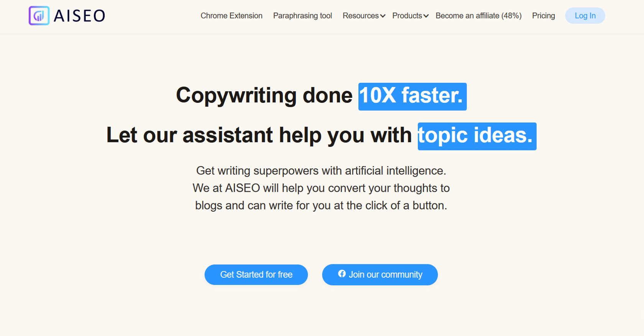Click "Let our assistant help you with" heading

259,135
